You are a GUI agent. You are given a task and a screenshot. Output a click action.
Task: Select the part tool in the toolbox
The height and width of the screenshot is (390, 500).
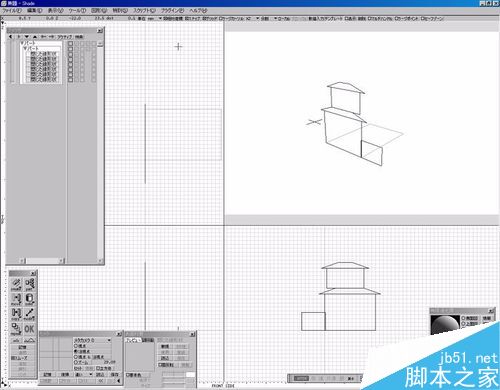tap(29, 284)
